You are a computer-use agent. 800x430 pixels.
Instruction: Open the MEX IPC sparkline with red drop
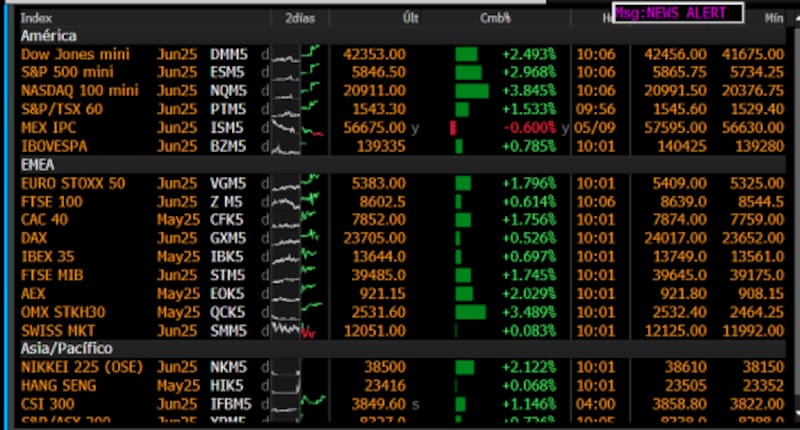pyautogui.click(x=297, y=128)
